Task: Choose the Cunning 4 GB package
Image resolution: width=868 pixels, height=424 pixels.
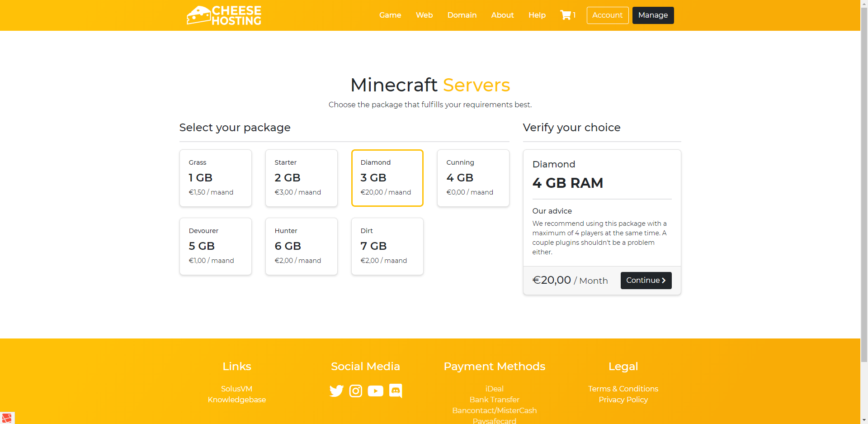Action: click(x=473, y=178)
